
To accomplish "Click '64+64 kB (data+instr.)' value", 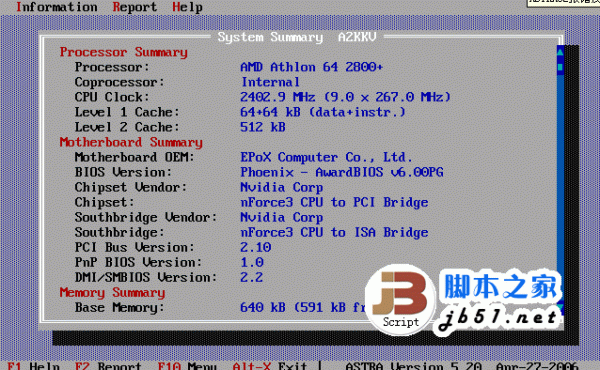I will pos(323,112).
